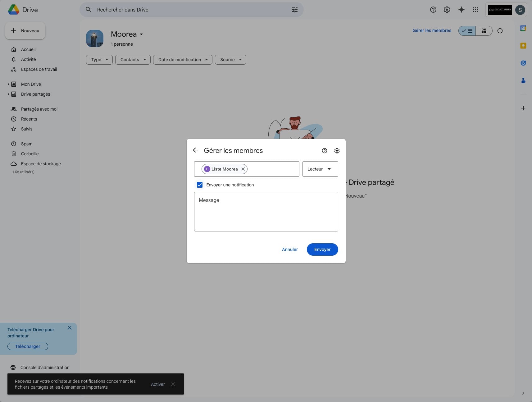Open help in the Gérer les membres dialog
This screenshot has width=532, height=402.
(325, 151)
